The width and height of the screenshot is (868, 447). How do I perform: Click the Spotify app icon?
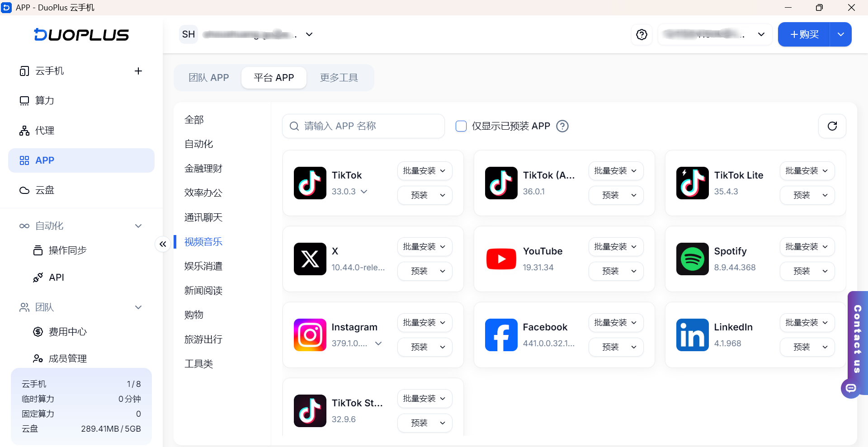click(692, 259)
